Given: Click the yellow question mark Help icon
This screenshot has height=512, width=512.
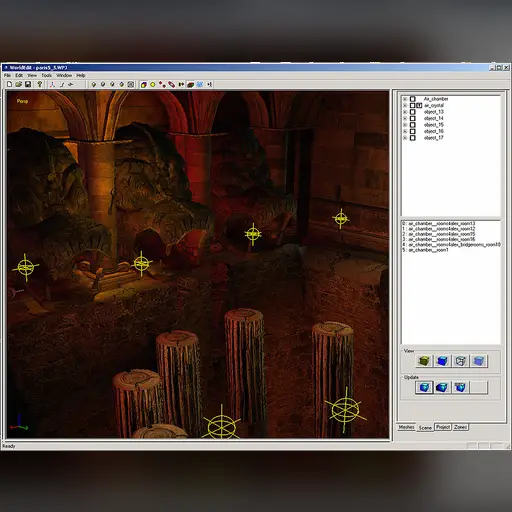Looking at the screenshot, I should [x=40, y=84].
